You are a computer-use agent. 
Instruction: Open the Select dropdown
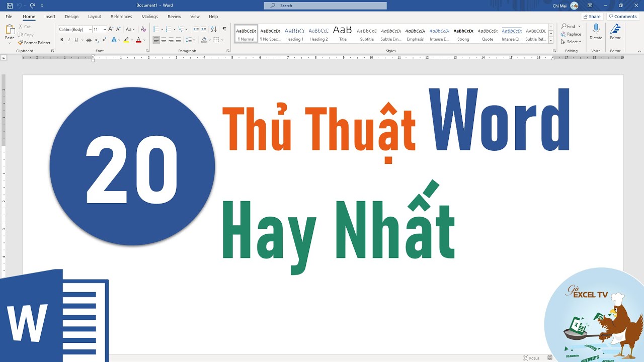coord(571,42)
